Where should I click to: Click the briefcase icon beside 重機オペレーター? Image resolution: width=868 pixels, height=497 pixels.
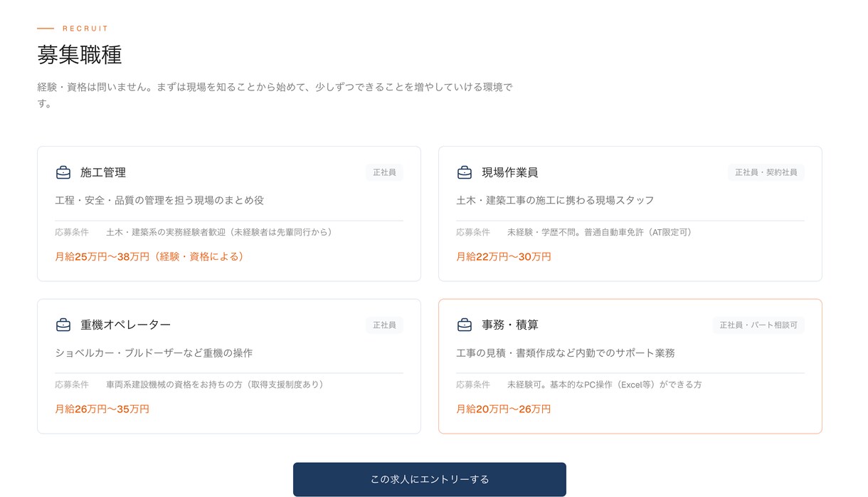click(63, 325)
